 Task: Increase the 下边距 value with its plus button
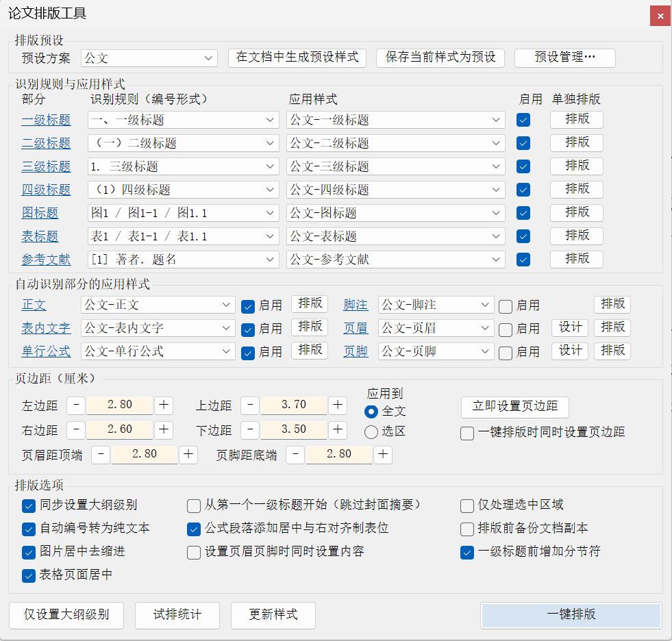(338, 430)
